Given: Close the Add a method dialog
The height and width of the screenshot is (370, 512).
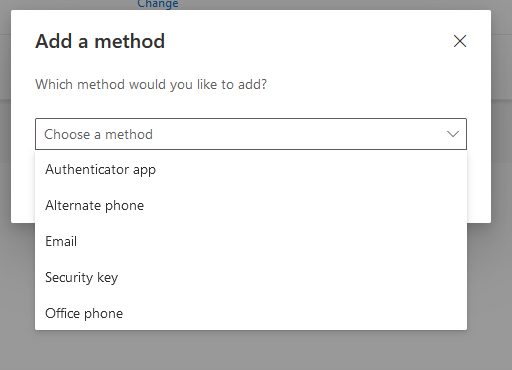Looking at the screenshot, I should tap(460, 41).
